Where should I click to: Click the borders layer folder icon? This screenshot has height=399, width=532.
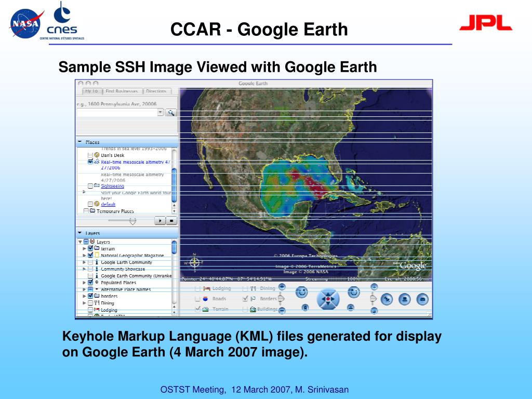[x=97, y=296]
